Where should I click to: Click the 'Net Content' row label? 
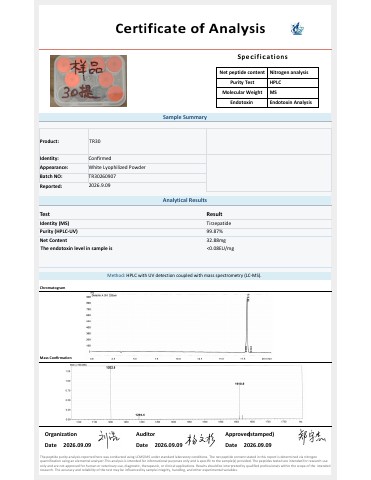[x=53, y=240]
